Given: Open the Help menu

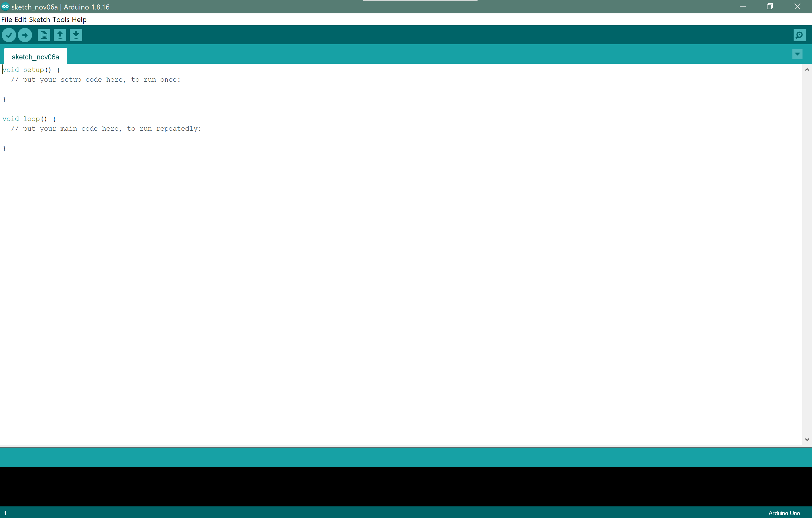Looking at the screenshot, I should click(79, 20).
